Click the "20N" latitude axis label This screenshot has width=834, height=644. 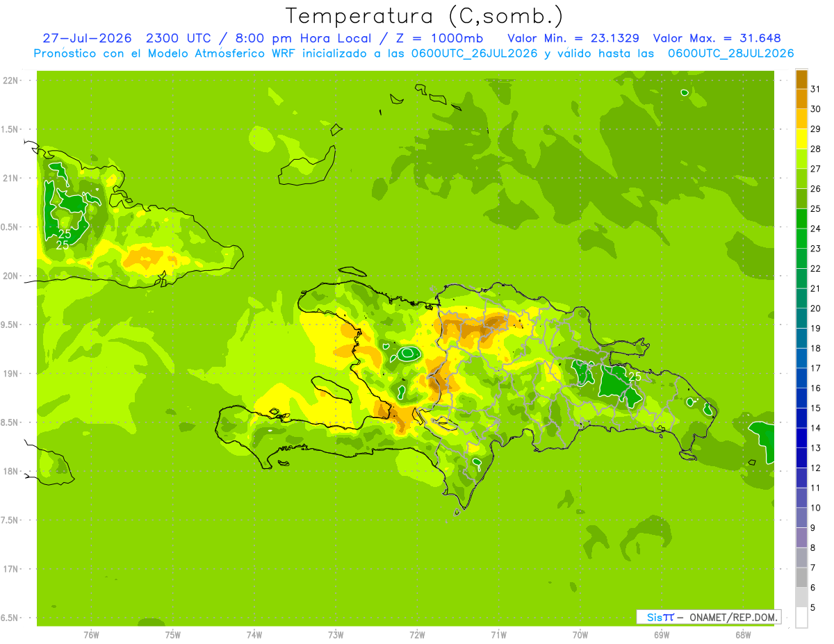(x=11, y=276)
